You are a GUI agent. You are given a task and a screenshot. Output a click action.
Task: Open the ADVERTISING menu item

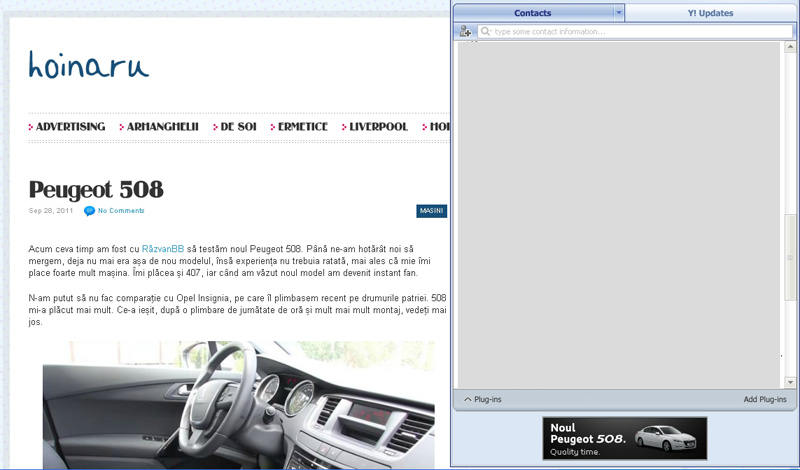[70, 127]
